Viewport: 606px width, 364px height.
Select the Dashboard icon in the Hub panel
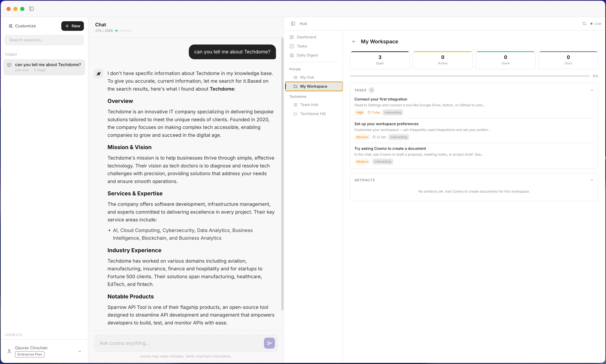coord(292,37)
